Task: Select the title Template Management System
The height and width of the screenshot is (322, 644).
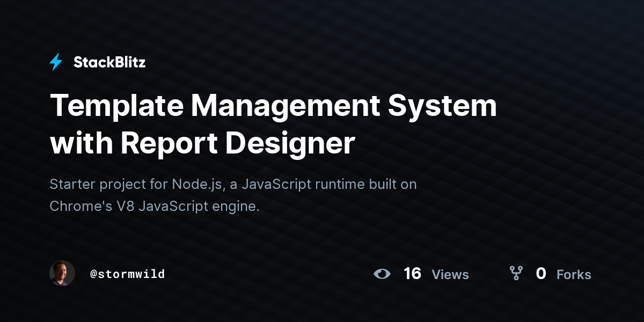Action: coord(273,106)
